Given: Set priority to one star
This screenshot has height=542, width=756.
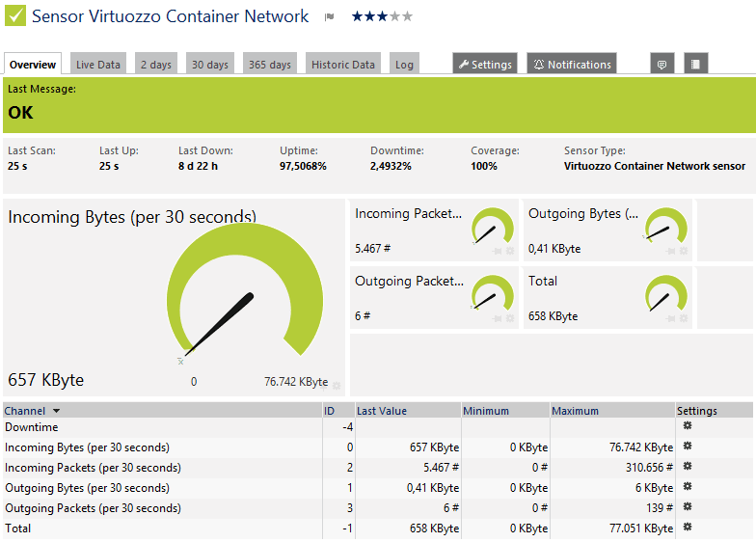Looking at the screenshot, I should click(357, 16).
